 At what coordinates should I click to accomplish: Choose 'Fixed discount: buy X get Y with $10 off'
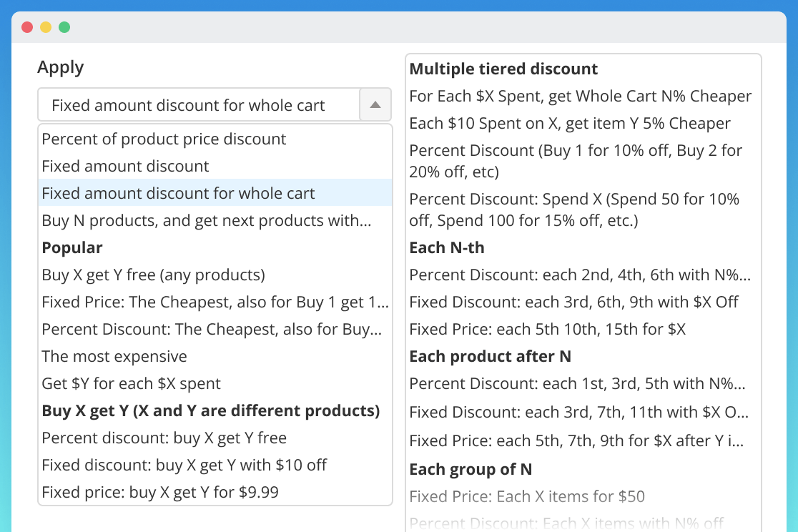pos(184,465)
